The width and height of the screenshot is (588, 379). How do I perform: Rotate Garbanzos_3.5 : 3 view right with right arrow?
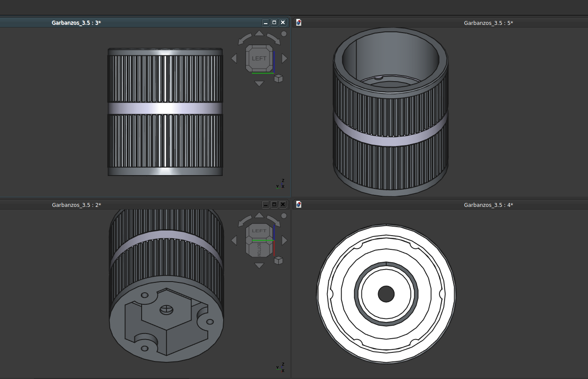click(284, 58)
